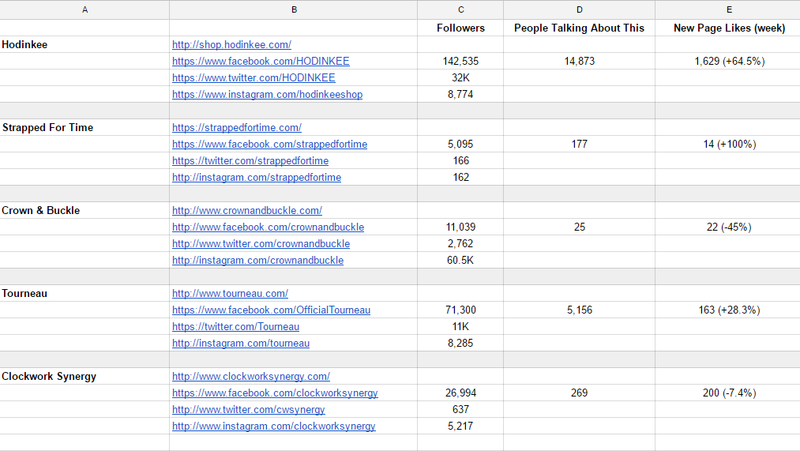Image resolution: width=800 pixels, height=451 pixels.
Task: Select the 1,629 (+64.5%) cell
Action: point(729,61)
